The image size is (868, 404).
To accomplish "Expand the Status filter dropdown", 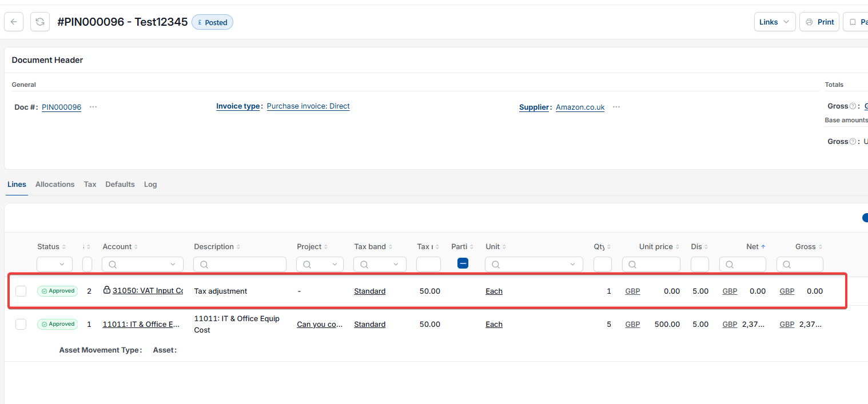I will click(54, 264).
